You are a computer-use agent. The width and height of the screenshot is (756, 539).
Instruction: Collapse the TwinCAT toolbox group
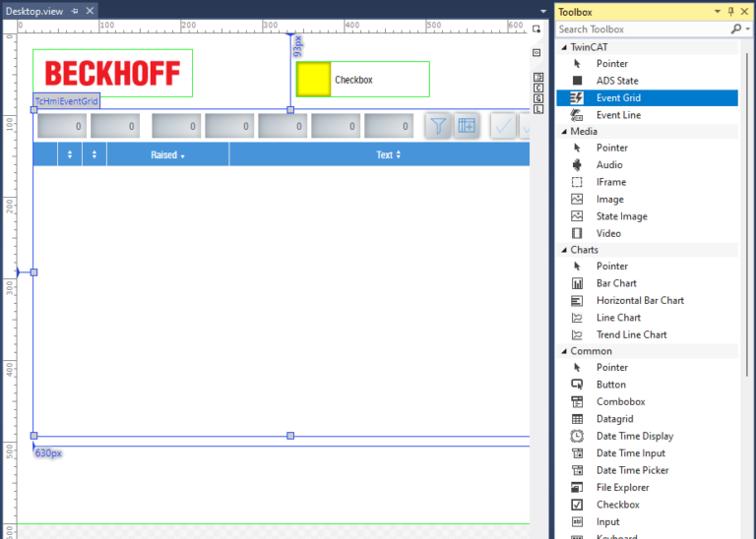(x=564, y=47)
